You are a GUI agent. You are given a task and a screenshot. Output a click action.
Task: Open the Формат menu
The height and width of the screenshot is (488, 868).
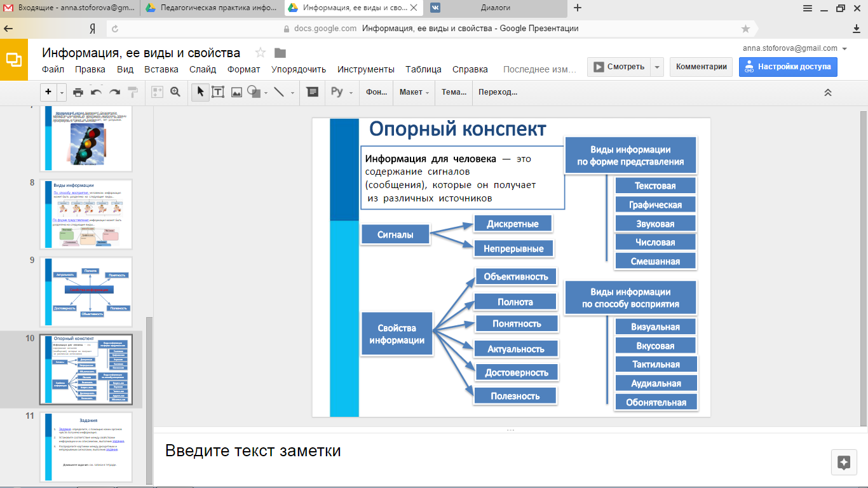pyautogui.click(x=244, y=69)
